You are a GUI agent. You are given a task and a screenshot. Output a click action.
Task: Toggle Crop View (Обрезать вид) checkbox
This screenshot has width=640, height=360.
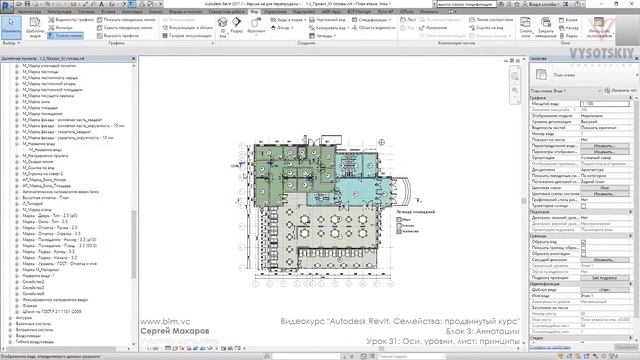pyautogui.click(x=583, y=242)
